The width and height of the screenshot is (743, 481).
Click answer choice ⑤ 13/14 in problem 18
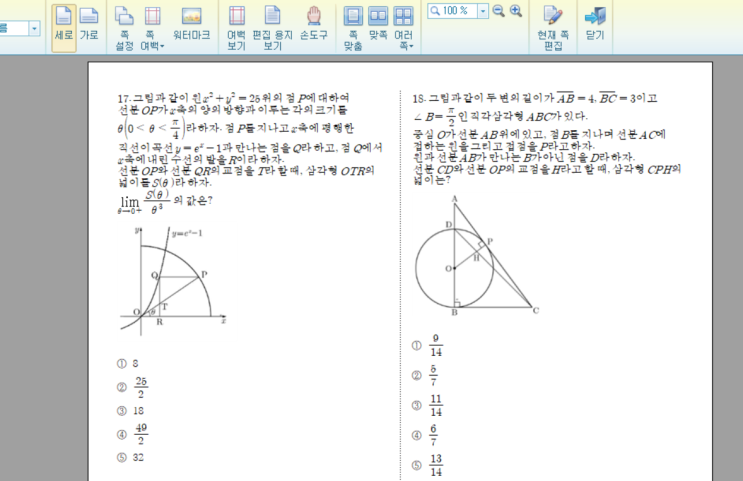click(x=427, y=465)
